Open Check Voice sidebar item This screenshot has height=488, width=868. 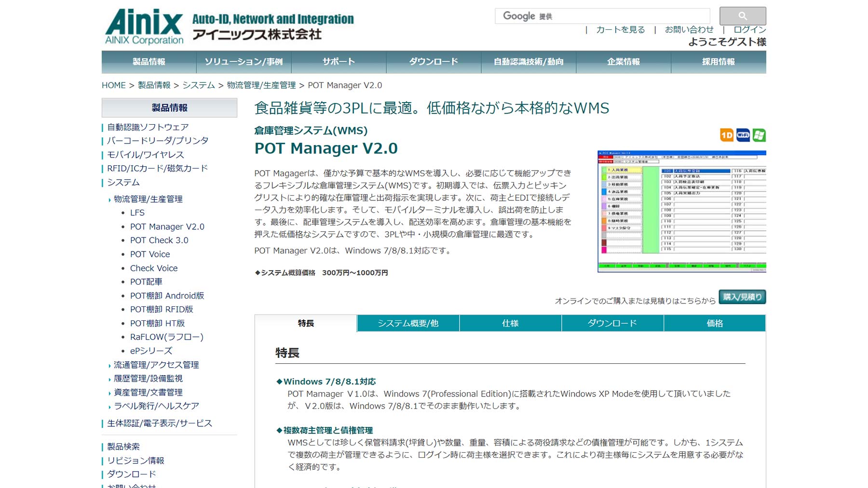pyautogui.click(x=154, y=268)
